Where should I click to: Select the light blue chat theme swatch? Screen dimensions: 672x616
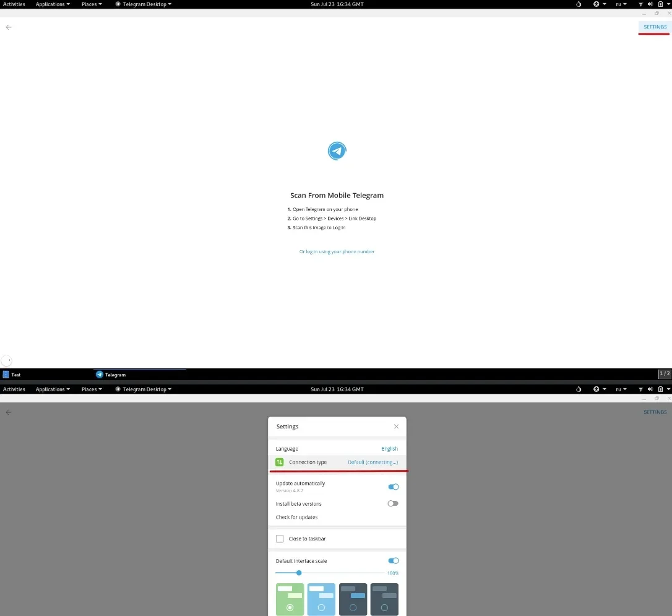point(321,599)
